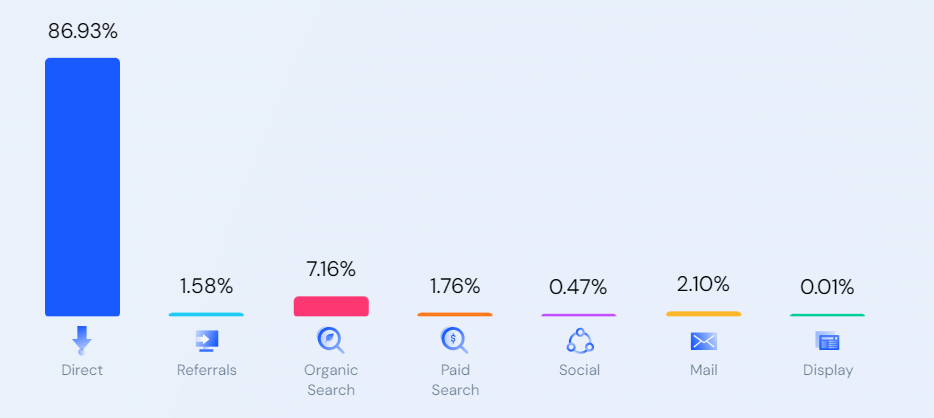Click the Referrals monitor icon
This screenshot has height=418, width=934.
[x=207, y=341]
